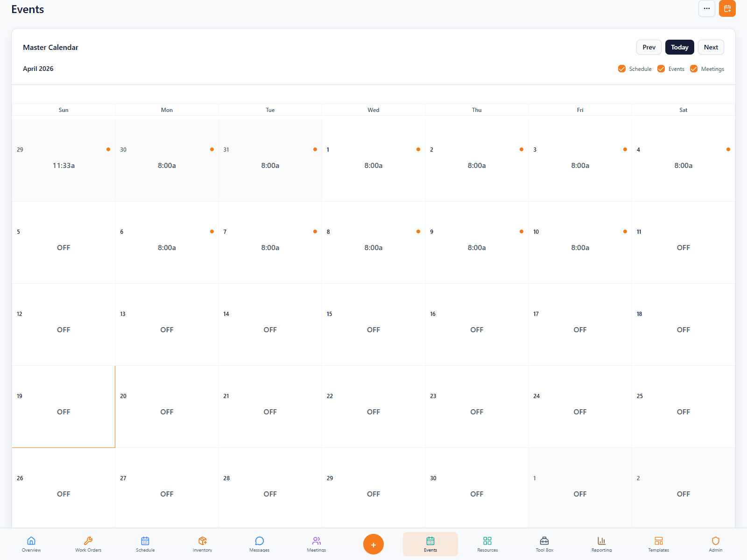Image resolution: width=747 pixels, height=560 pixels.
Task: Go to next month with Next
Action: tap(711, 47)
